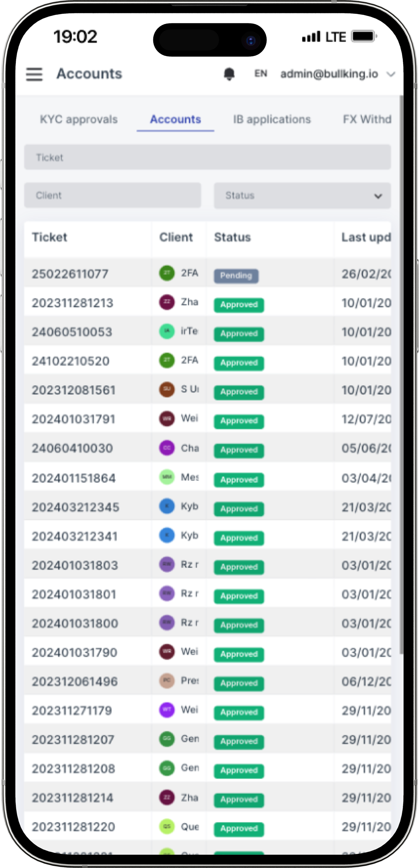Switch to the IB applications tab

tap(272, 119)
